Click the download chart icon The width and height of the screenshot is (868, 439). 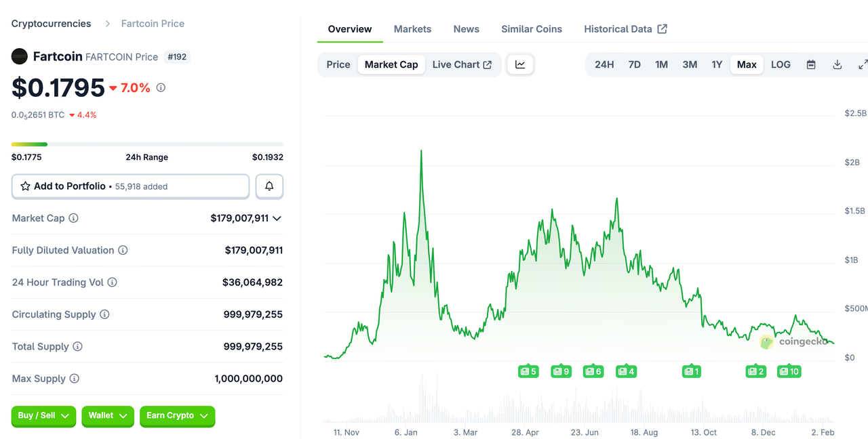pyautogui.click(x=837, y=64)
